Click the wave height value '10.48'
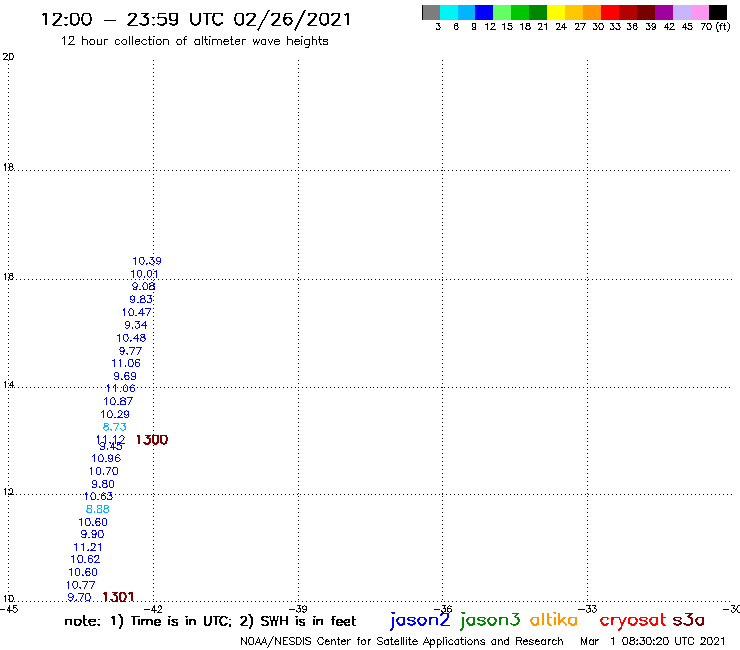This screenshot has height=650, width=740. tap(131, 338)
